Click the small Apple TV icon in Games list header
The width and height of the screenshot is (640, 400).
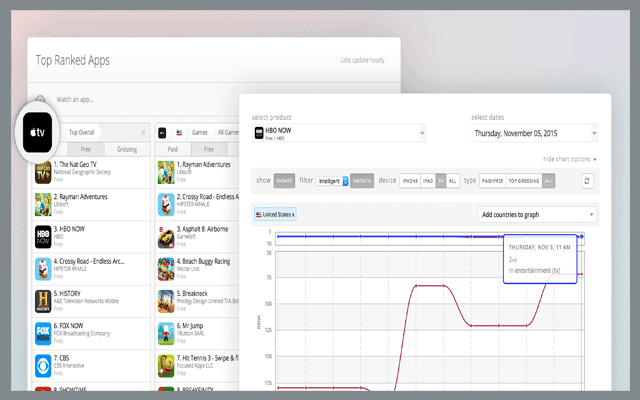click(x=162, y=133)
